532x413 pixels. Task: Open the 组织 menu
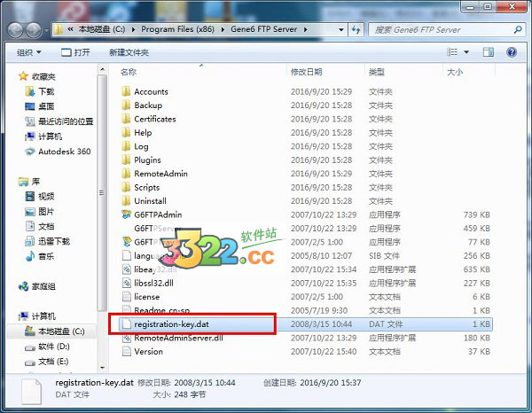[x=29, y=52]
